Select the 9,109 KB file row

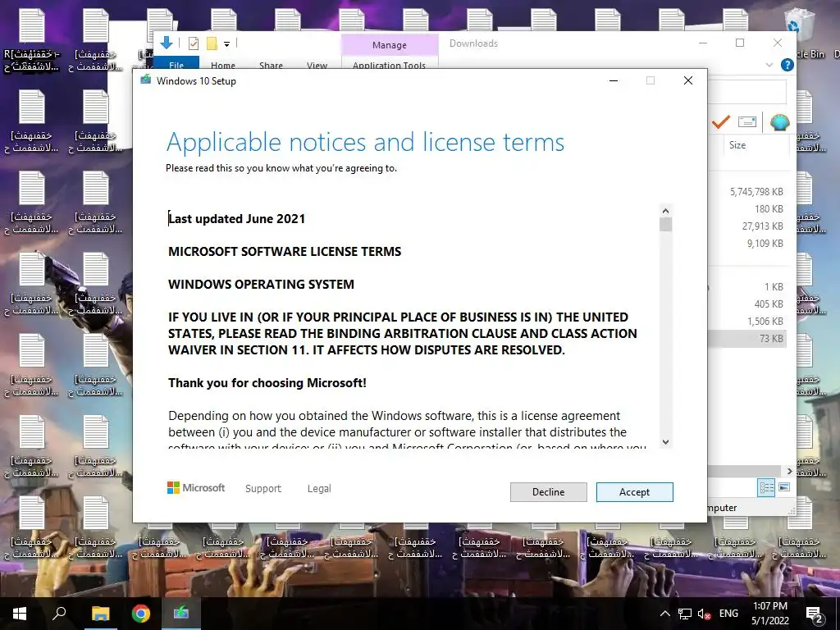click(748, 243)
